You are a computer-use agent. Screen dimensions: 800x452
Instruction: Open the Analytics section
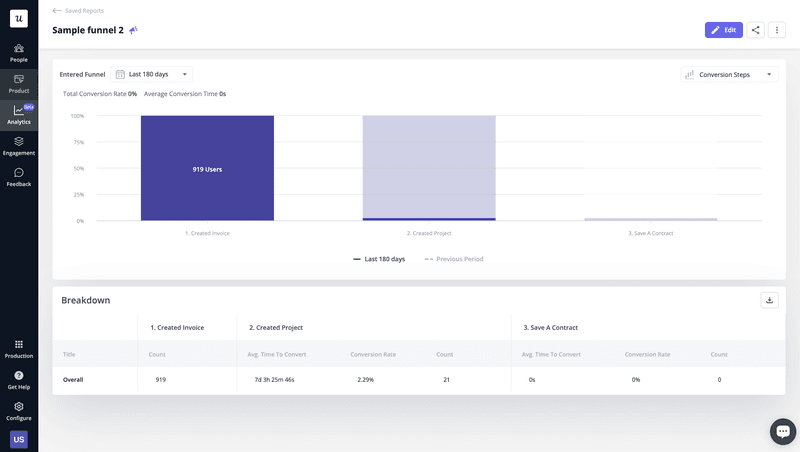pyautogui.click(x=19, y=115)
